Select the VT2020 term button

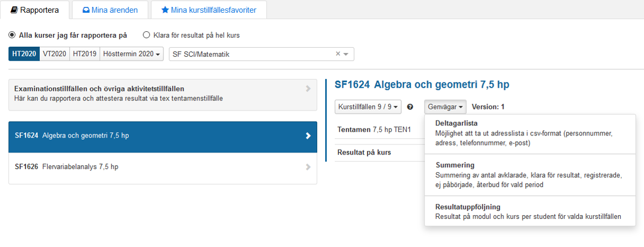coord(55,54)
